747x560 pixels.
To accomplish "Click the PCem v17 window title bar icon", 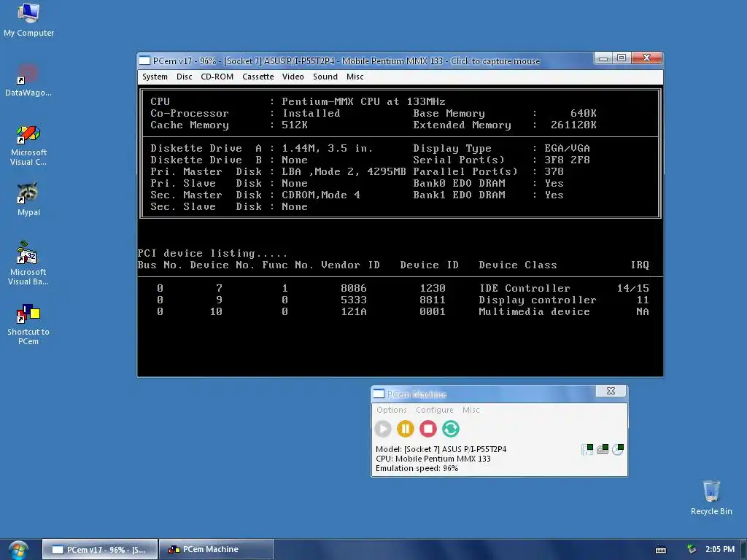I will coord(144,61).
